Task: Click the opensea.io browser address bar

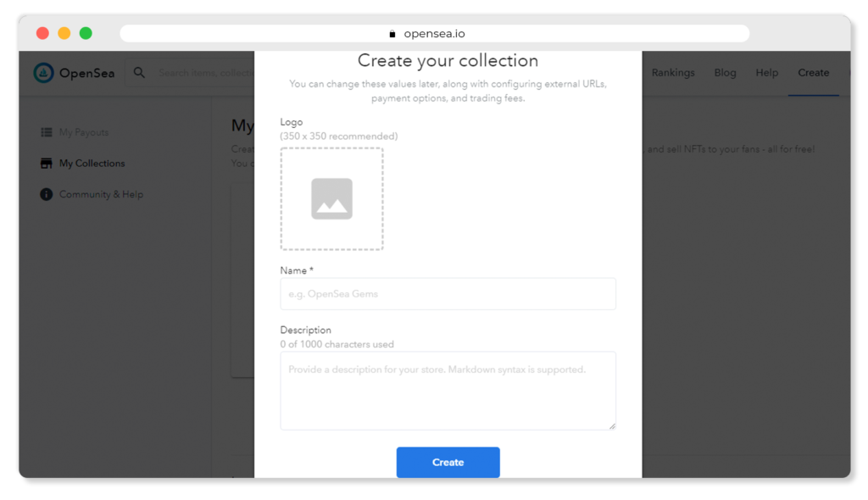Action: pos(434,34)
